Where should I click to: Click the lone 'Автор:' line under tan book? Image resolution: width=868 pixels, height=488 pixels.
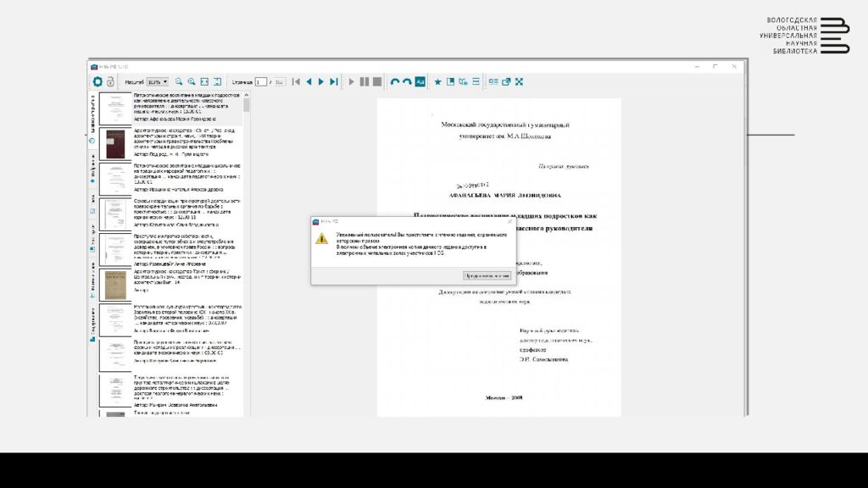point(142,290)
